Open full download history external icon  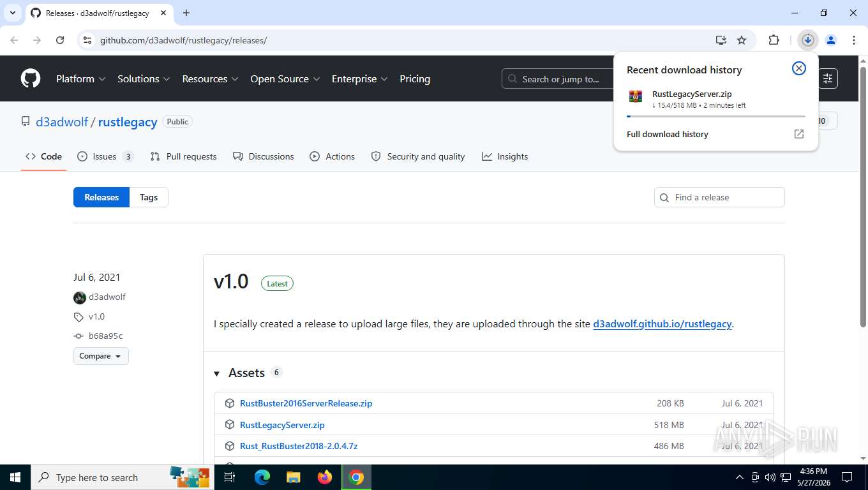click(x=799, y=134)
